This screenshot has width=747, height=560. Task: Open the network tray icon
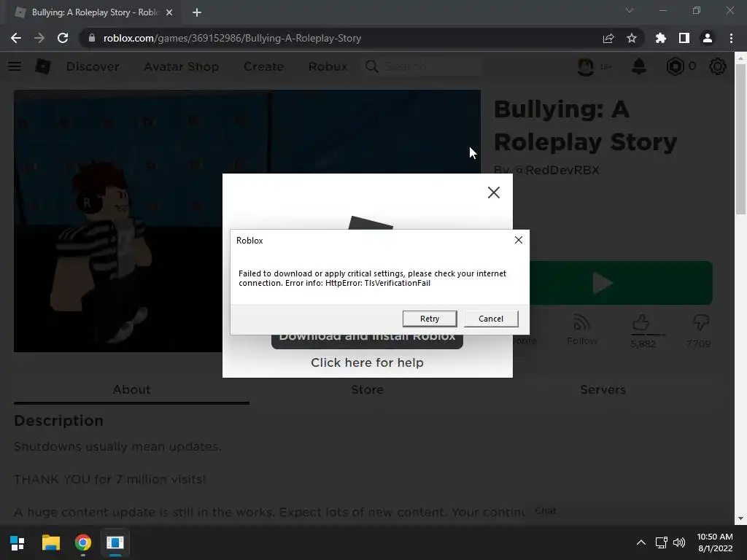(x=661, y=542)
